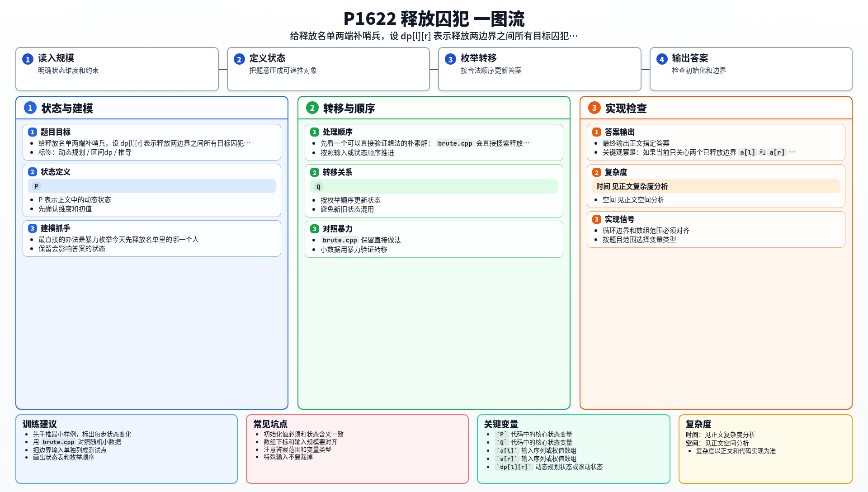The width and height of the screenshot is (868, 492).
Task: Click the a[r] chip in 答案输出 card
Action: click(x=777, y=152)
